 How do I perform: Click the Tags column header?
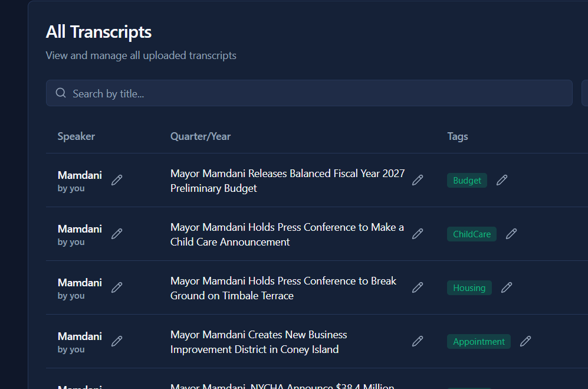pyautogui.click(x=458, y=136)
